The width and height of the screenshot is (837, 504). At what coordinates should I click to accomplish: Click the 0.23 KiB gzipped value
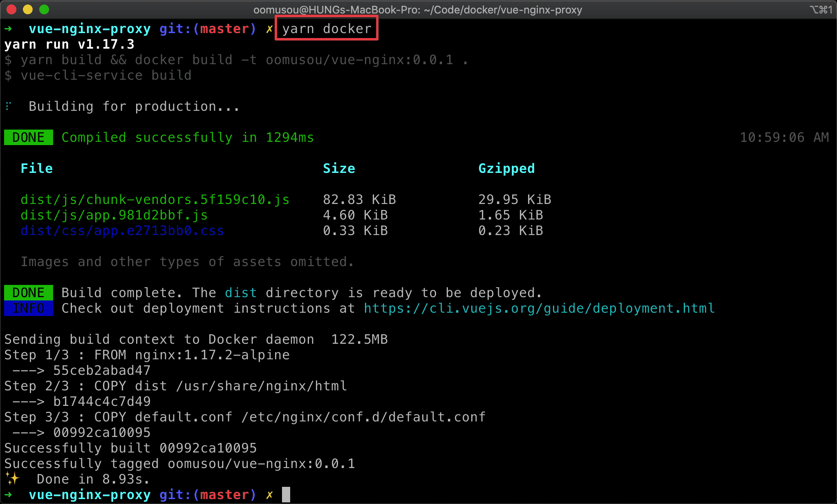point(510,231)
